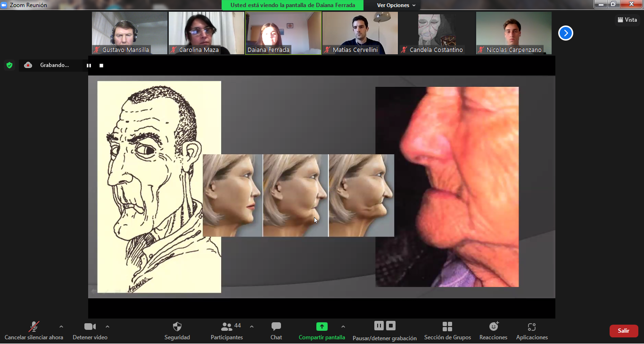Screen dimensions: 644x344
Task: Open the Participantes panel
Action: [227, 327]
